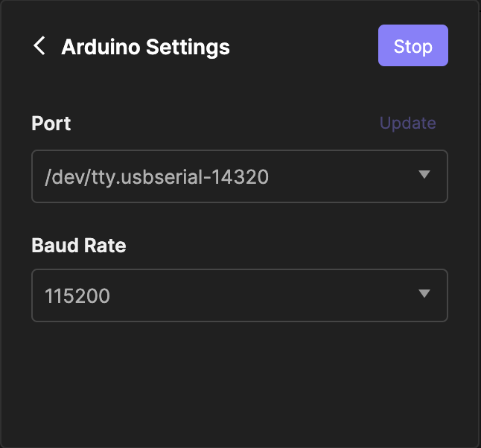Refresh the serial port list via Update
This screenshot has width=481, height=448.
407,124
